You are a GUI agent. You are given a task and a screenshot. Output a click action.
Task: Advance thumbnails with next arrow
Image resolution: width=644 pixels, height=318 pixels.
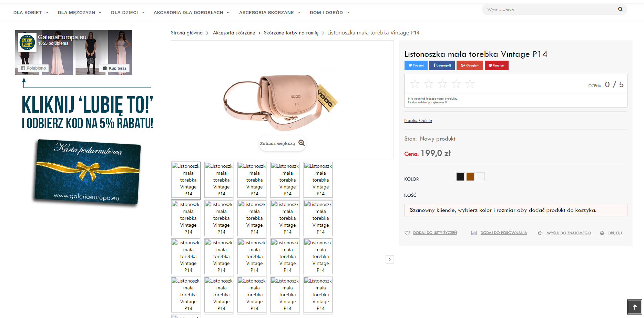tap(390, 259)
